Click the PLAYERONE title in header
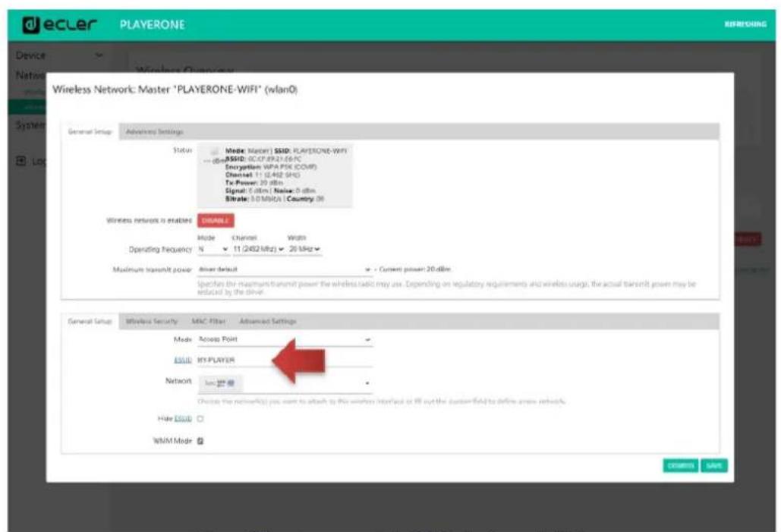The image size is (781, 532). [x=153, y=24]
